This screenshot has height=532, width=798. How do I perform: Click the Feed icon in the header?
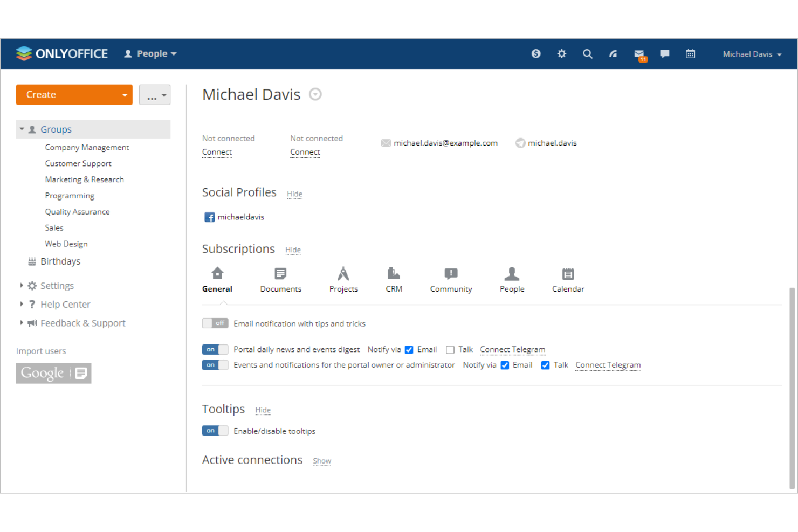(x=613, y=53)
